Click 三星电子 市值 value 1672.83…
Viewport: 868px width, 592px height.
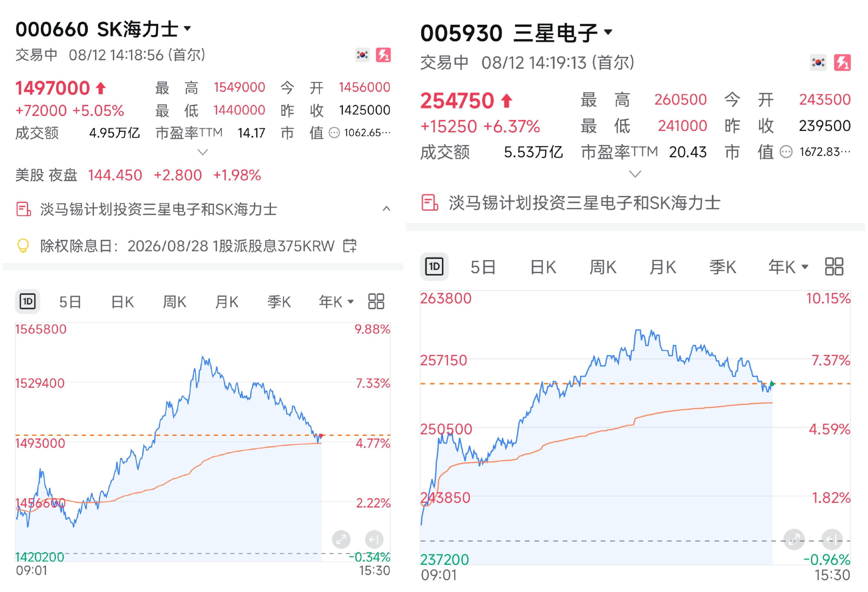tap(825, 152)
